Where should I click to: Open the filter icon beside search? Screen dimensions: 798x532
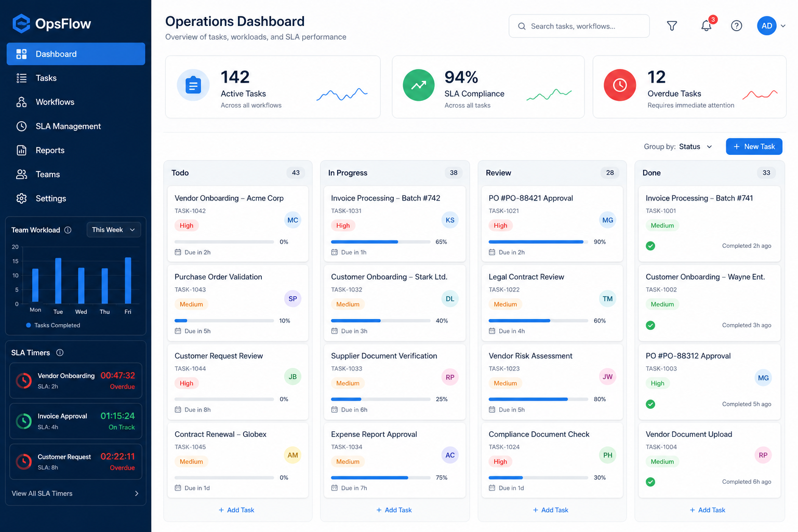[672, 26]
